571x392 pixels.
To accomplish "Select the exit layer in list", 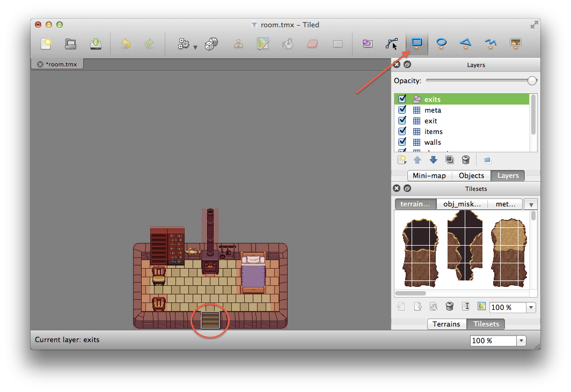I will click(430, 121).
